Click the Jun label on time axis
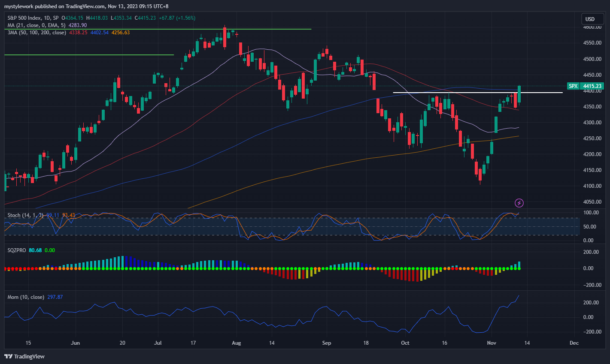Viewport: 610px width, 364px height. 75,343
